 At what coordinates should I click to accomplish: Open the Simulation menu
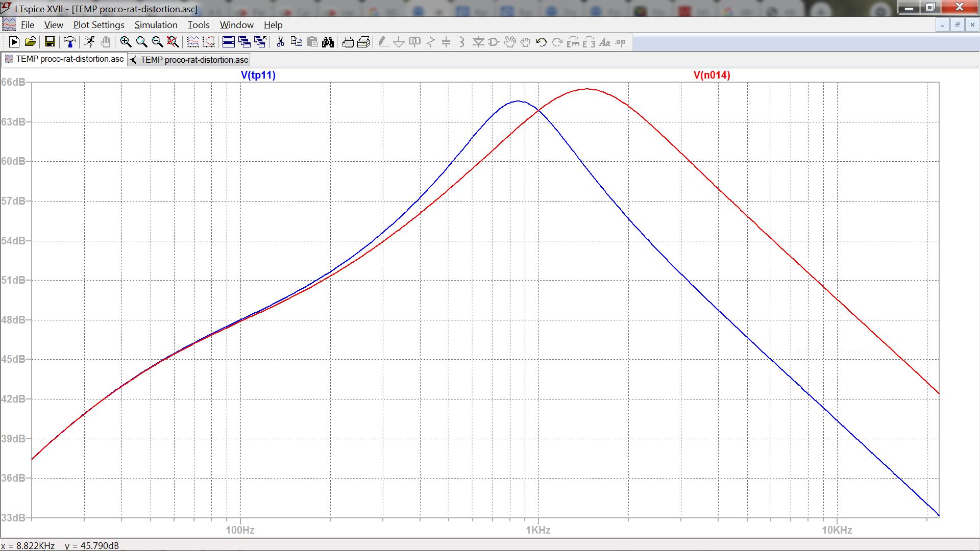click(156, 24)
